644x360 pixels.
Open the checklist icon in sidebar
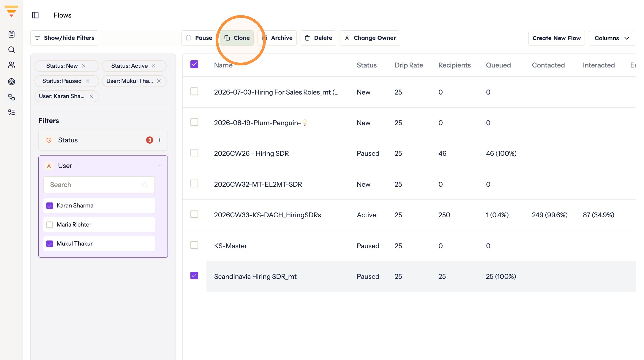pyautogui.click(x=12, y=112)
